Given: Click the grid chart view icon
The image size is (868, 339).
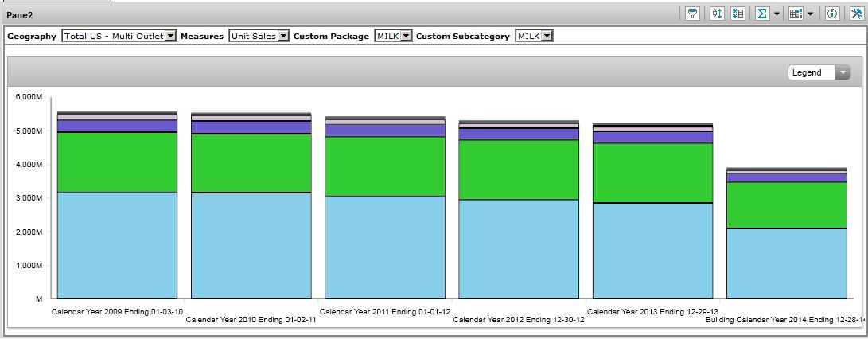Looking at the screenshot, I should (795, 14).
